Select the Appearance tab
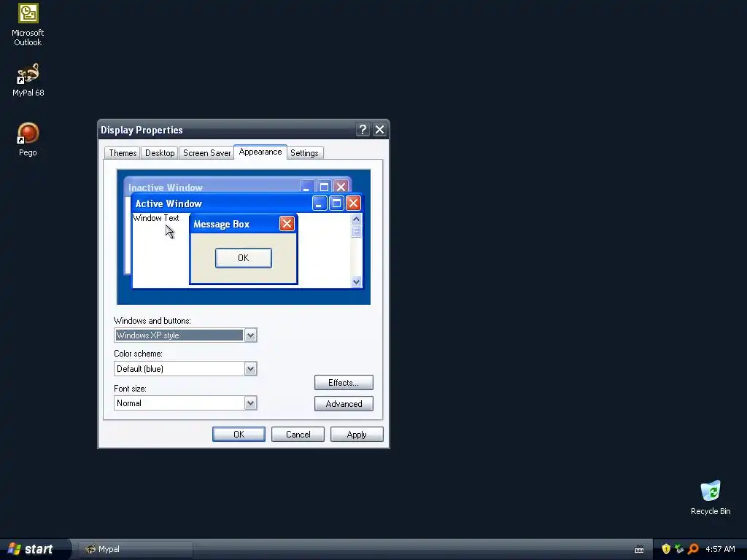 (260, 152)
